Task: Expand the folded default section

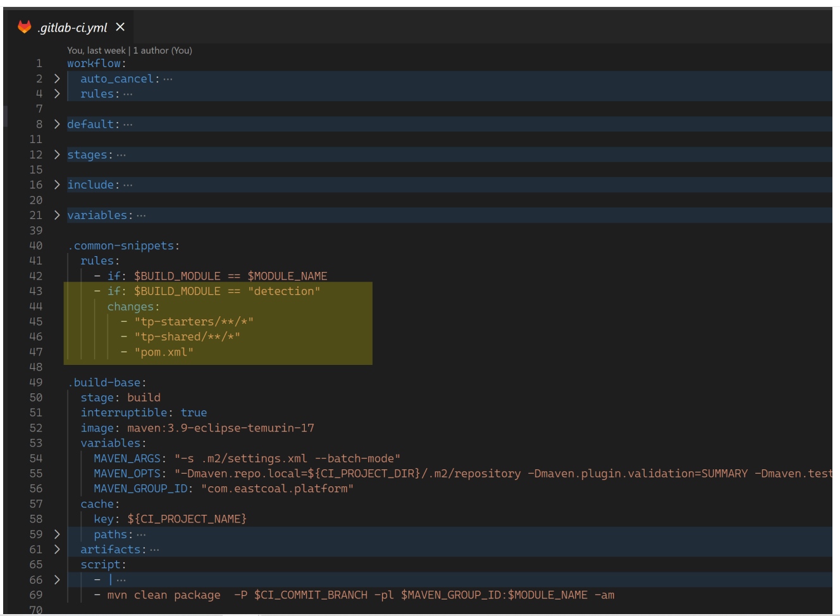Action: coord(57,124)
